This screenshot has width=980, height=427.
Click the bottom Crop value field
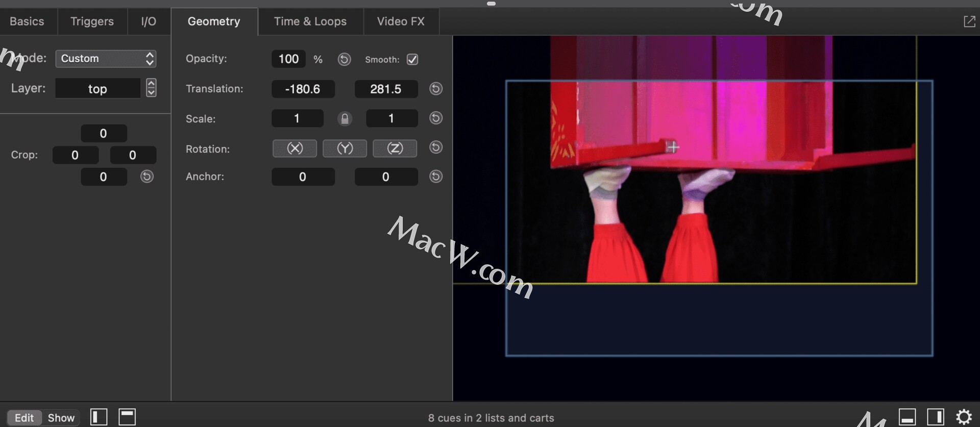(x=104, y=177)
